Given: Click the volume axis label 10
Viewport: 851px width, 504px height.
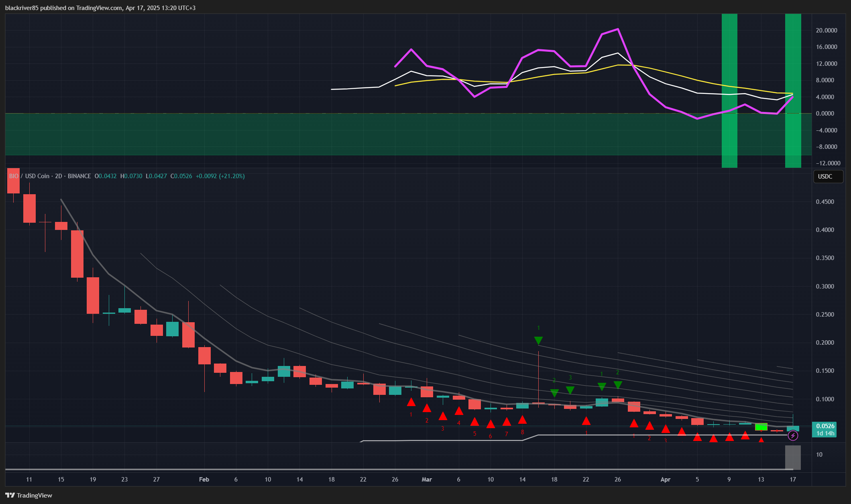Looking at the screenshot, I should pos(819,455).
